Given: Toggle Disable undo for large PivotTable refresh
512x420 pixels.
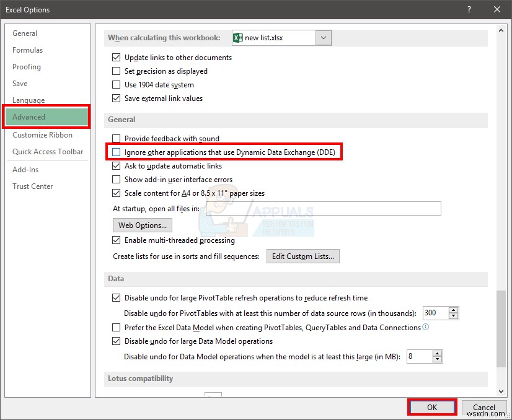Looking at the screenshot, I should tap(117, 297).
